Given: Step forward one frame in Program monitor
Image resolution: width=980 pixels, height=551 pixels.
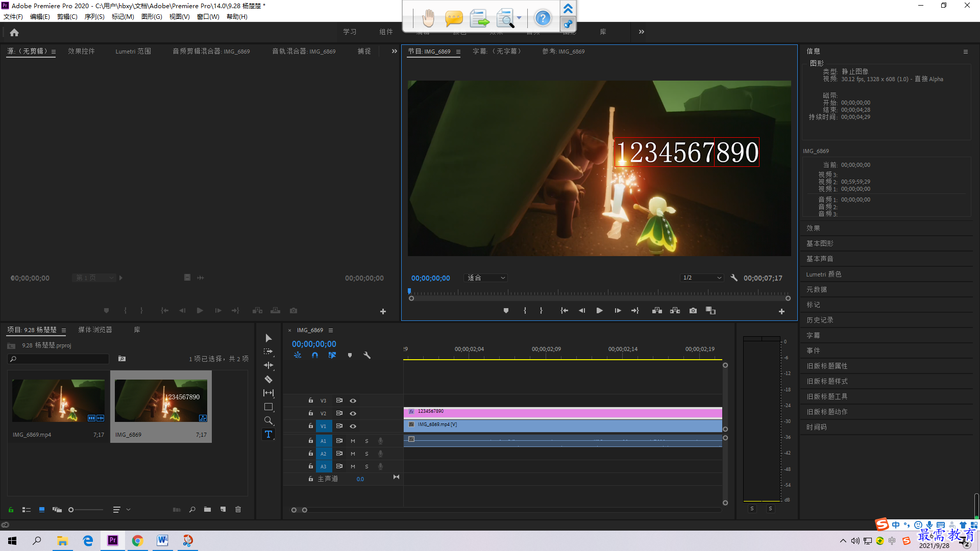Looking at the screenshot, I should (x=618, y=311).
